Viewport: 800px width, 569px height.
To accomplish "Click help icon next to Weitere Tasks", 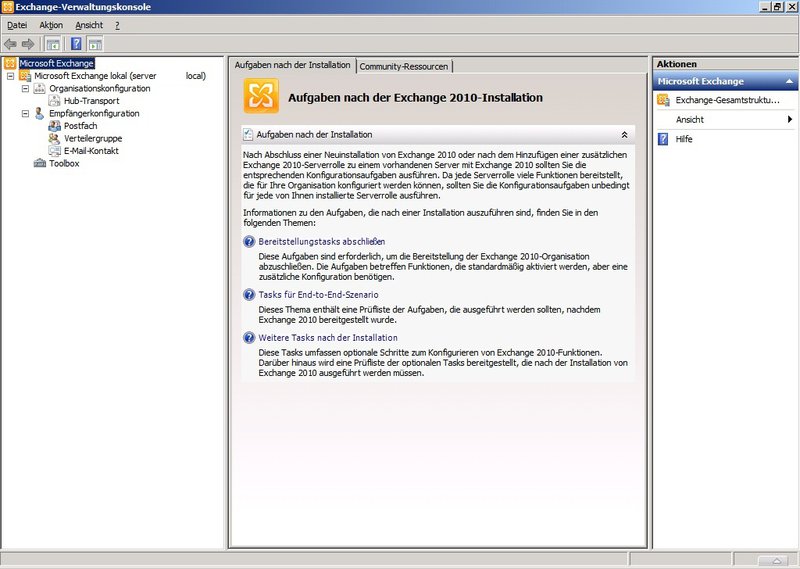I will tap(249, 338).
